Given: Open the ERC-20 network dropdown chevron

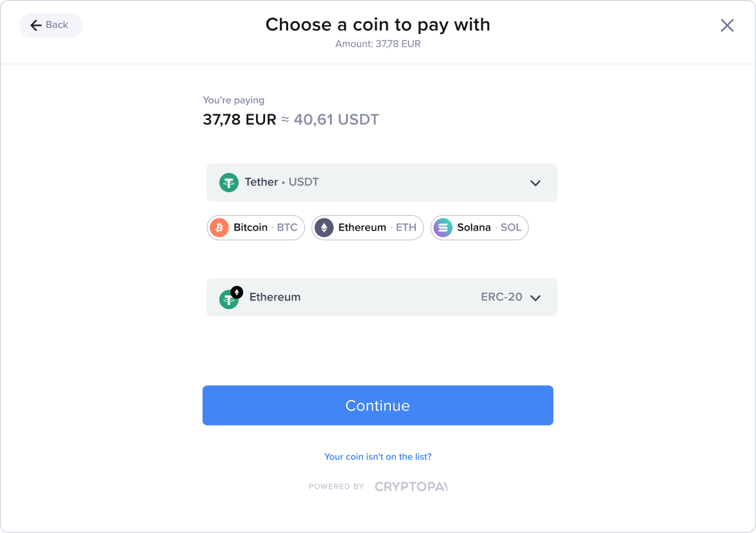Looking at the screenshot, I should point(535,298).
